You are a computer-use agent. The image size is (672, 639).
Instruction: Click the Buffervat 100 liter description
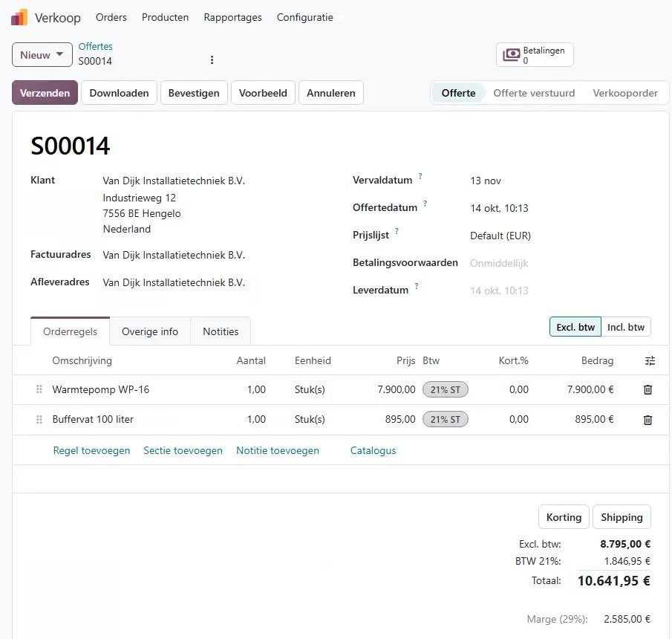[x=93, y=419]
